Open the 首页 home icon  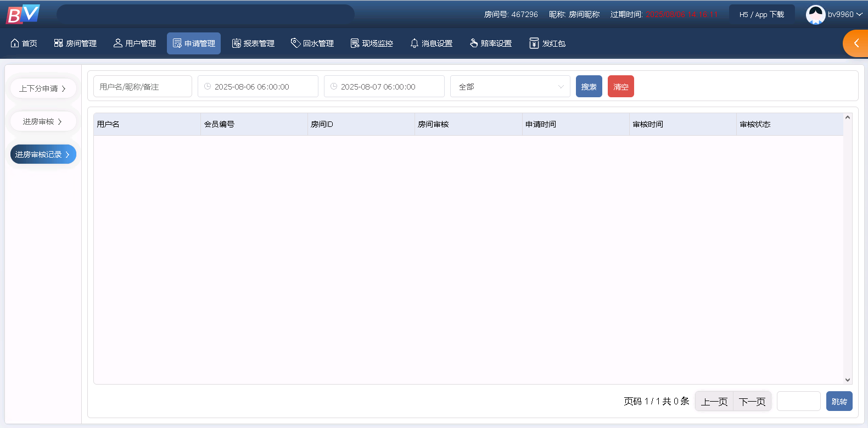[24, 43]
